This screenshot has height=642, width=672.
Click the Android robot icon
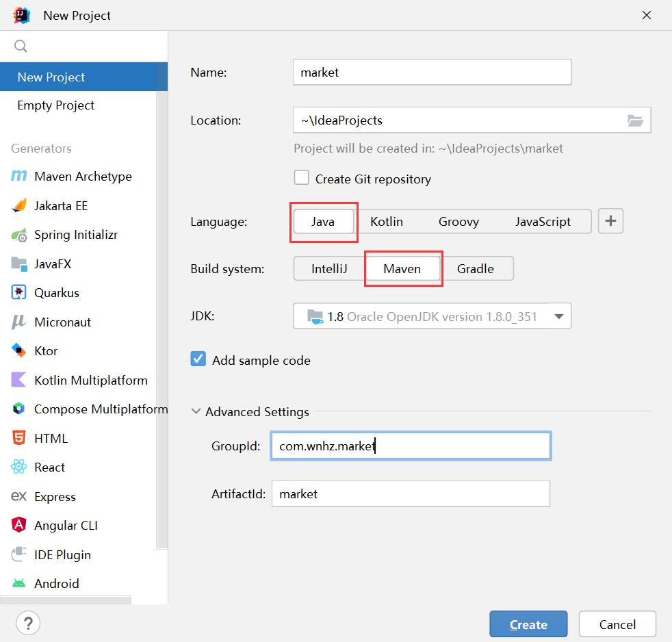point(19,583)
